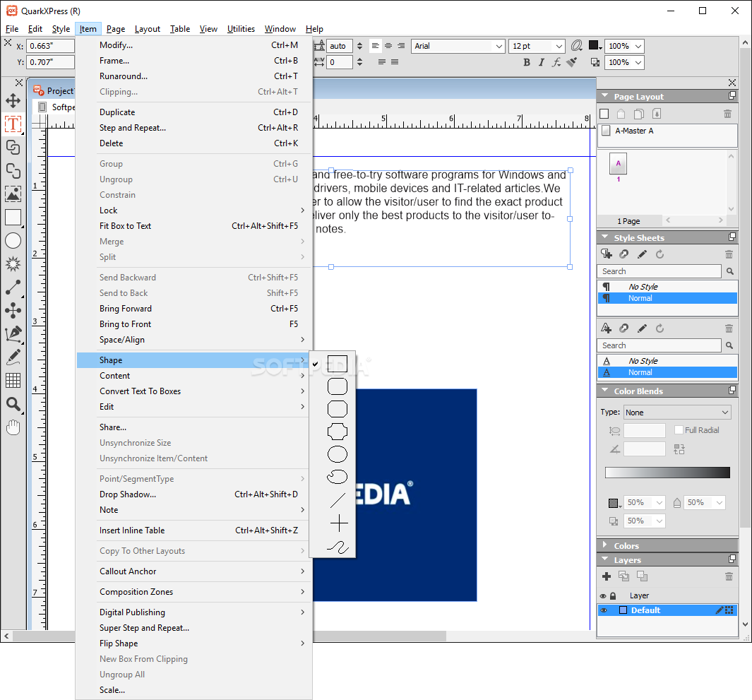The image size is (752, 700).
Task: Open the 12 pt size dropdown
Action: [559, 46]
